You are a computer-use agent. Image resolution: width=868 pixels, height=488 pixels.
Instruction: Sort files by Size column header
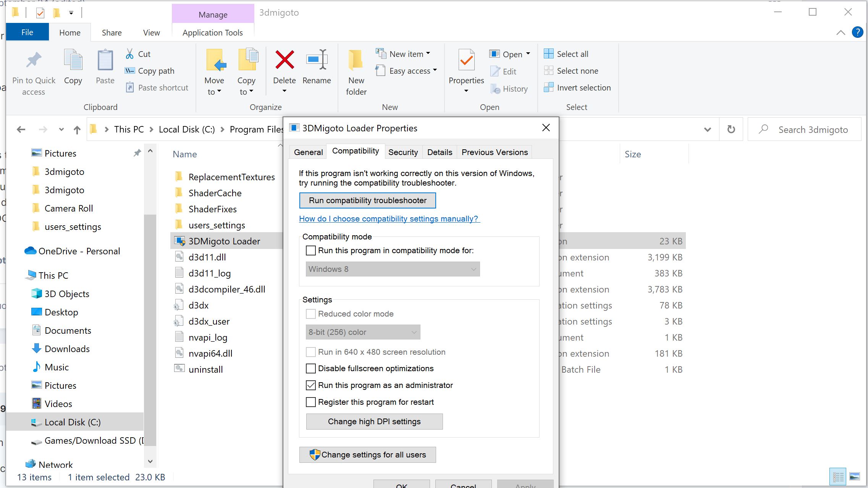[x=632, y=154]
